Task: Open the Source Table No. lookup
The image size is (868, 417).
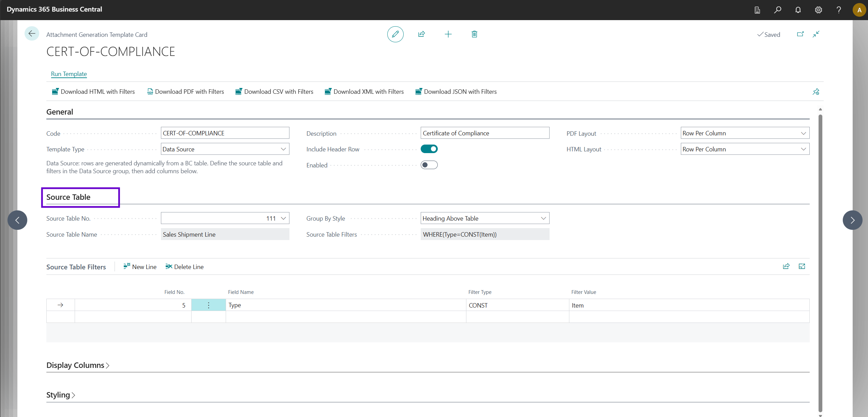Action: coord(283,218)
